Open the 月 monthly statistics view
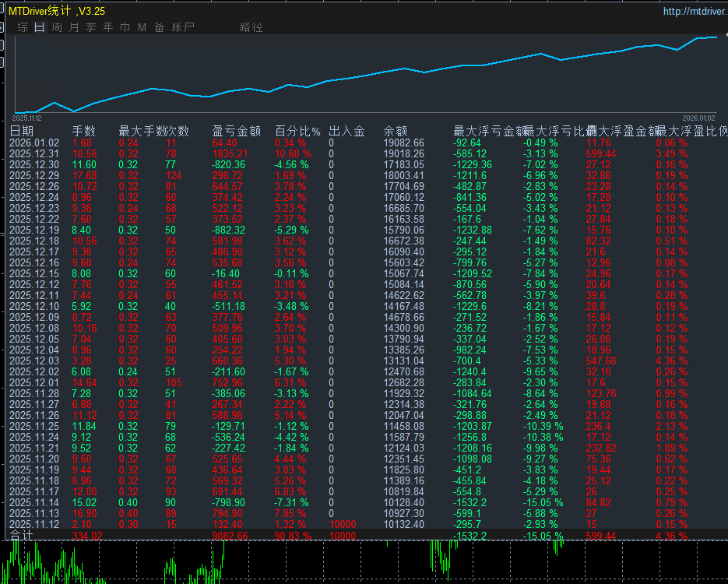Image resolution: width=728 pixels, height=584 pixels. tap(72, 26)
